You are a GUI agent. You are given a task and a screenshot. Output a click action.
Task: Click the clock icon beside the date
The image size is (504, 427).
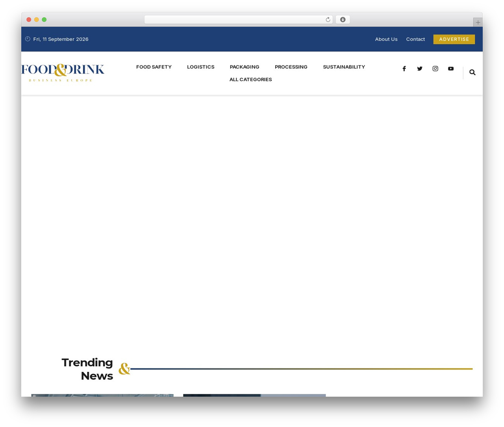(28, 39)
